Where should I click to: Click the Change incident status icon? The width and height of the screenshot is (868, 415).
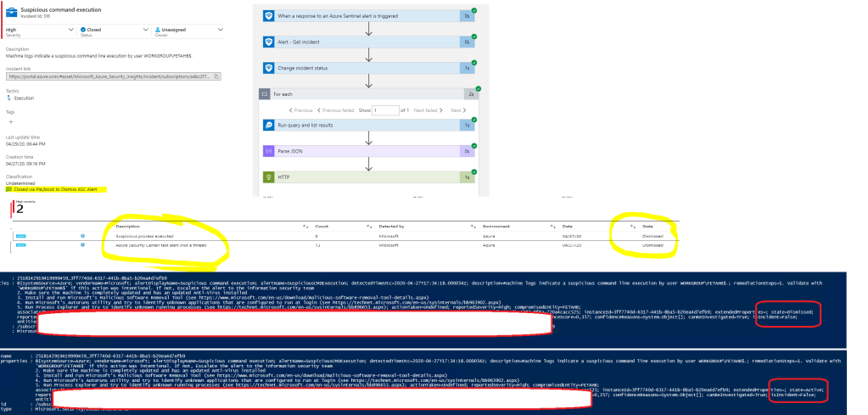click(x=267, y=68)
